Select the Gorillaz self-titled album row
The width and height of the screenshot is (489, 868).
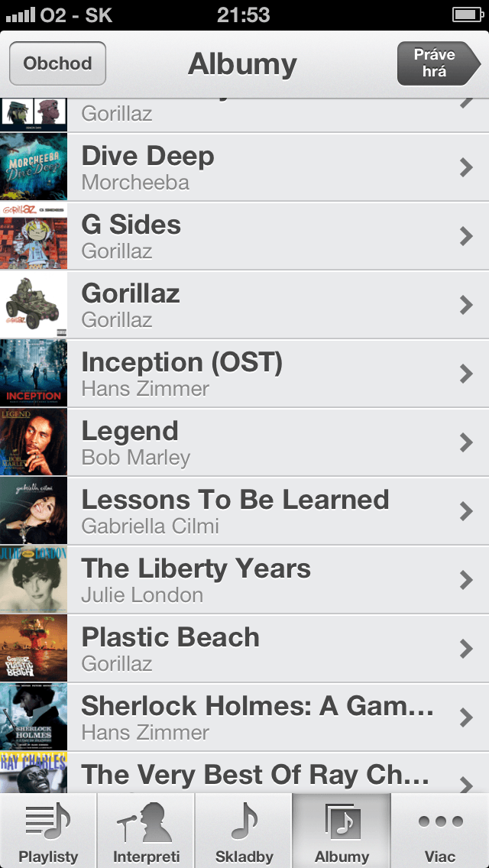[244, 305]
